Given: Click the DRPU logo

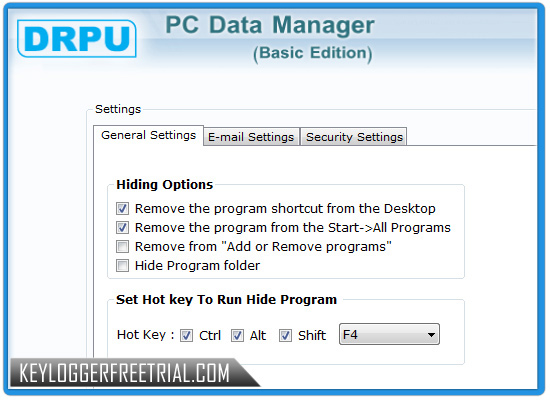Looking at the screenshot, I should coord(77,39).
